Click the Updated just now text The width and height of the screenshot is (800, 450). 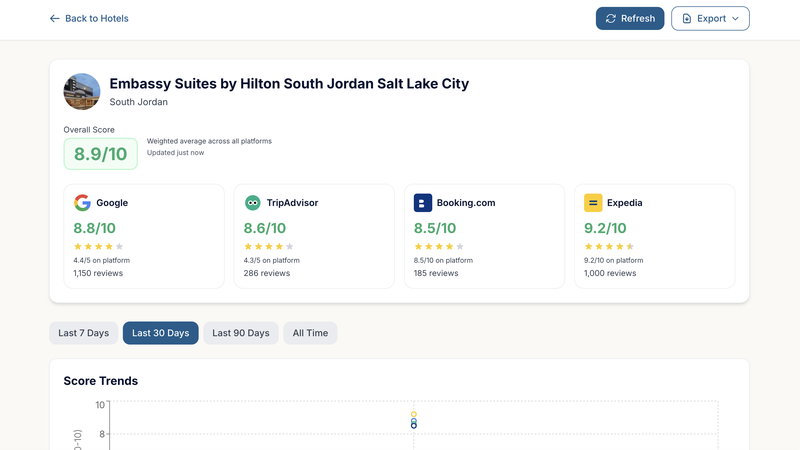(x=176, y=153)
